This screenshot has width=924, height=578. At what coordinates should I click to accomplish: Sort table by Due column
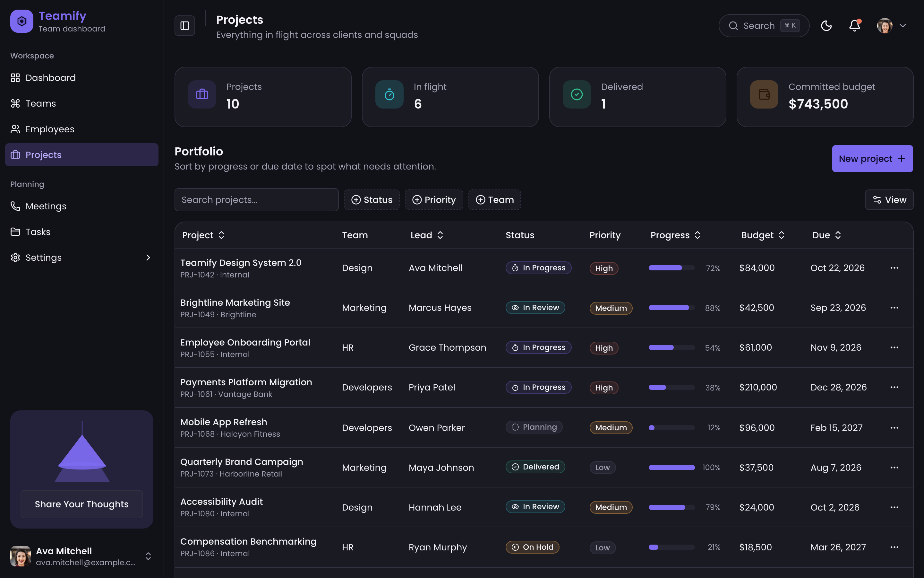(826, 235)
